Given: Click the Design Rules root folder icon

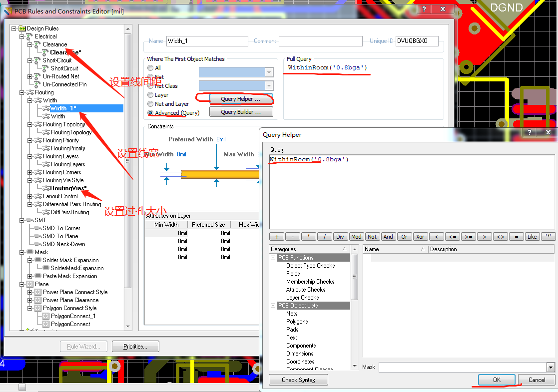Looking at the screenshot, I should (22, 28).
